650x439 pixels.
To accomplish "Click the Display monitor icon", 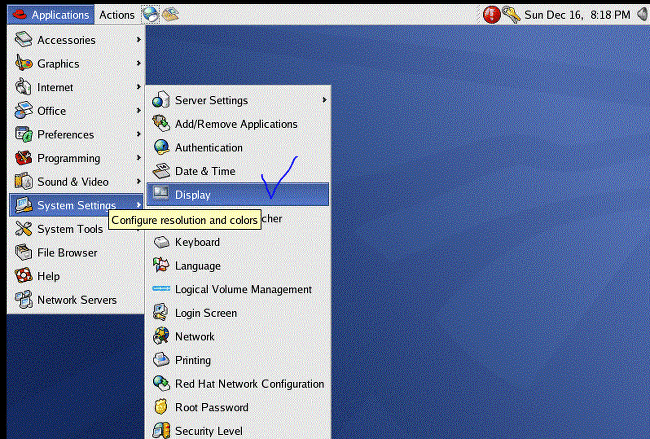I will [161, 194].
